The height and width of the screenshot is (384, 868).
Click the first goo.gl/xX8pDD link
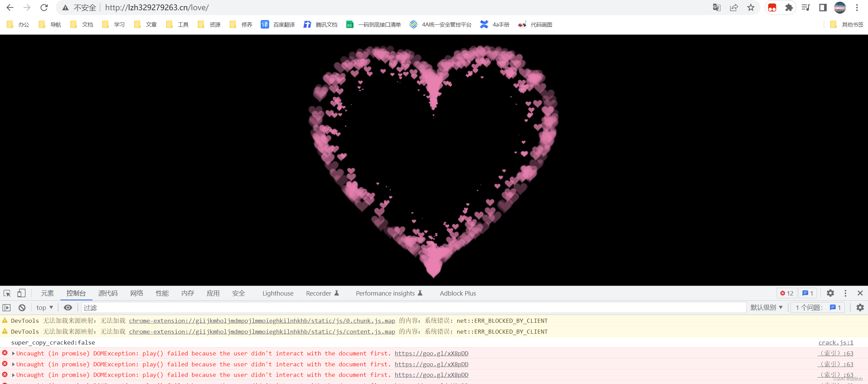point(431,354)
